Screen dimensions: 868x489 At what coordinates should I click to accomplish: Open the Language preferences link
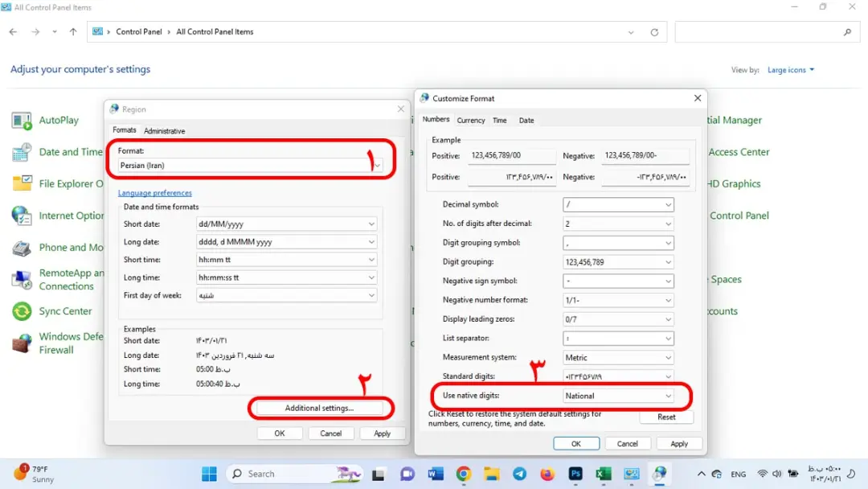pyautogui.click(x=154, y=193)
